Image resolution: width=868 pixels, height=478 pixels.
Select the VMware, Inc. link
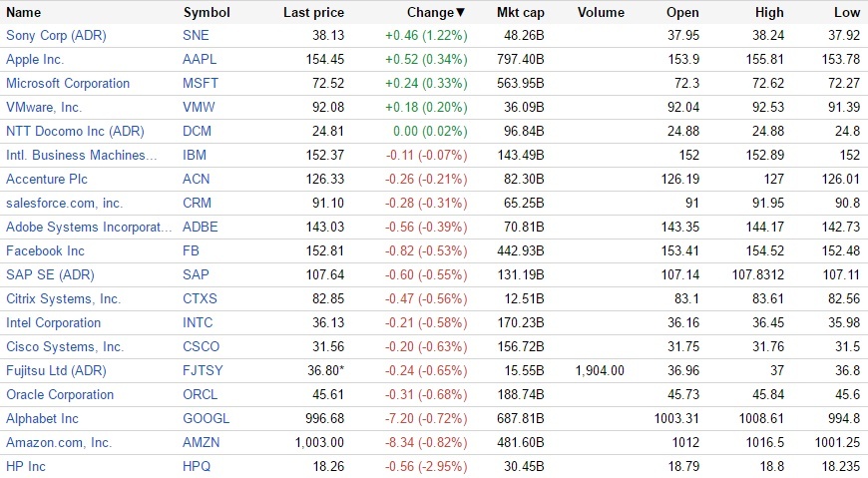[x=44, y=108]
